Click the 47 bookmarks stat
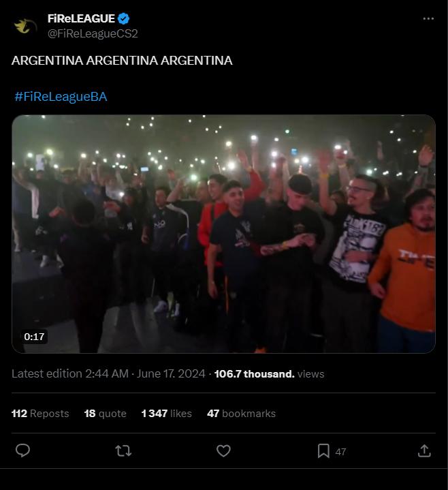 click(241, 414)
